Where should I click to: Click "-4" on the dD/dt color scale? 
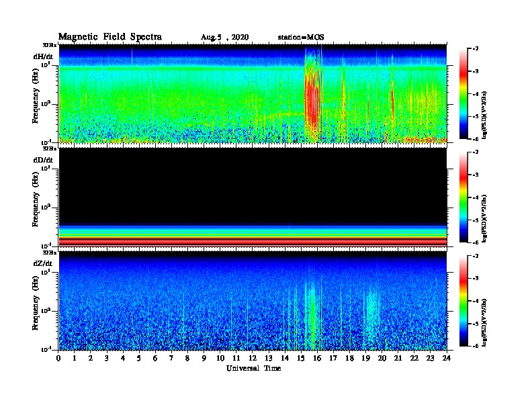476,197
